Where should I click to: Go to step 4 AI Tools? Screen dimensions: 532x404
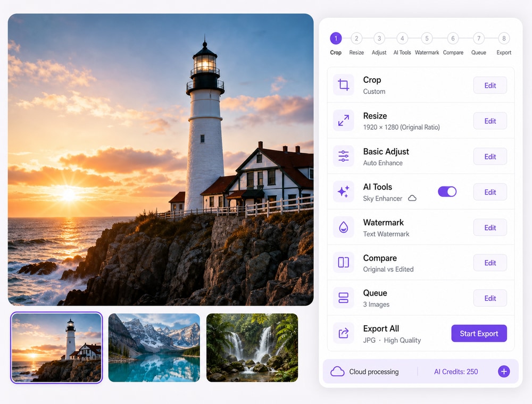click(x=402, y=38)
